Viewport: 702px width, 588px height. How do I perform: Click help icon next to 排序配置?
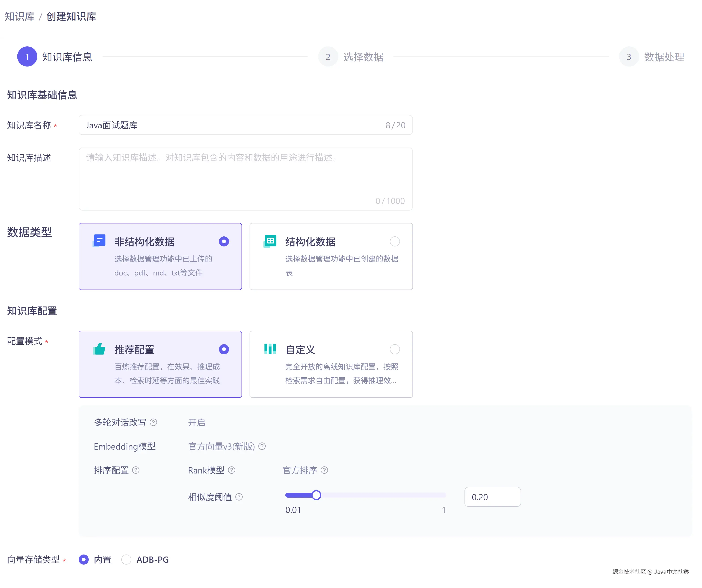tap(136, 470)
